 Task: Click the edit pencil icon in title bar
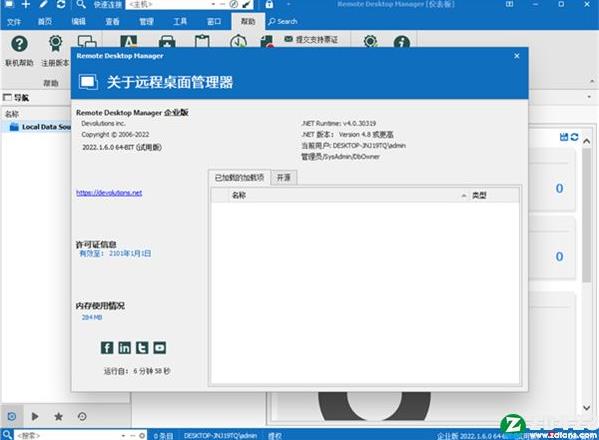click(x=43, y=4)
